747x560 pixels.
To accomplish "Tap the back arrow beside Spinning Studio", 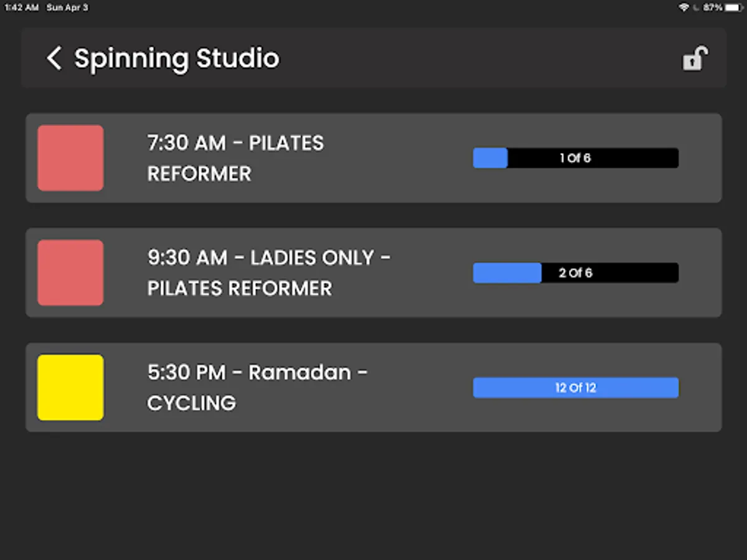I will pyautogui.click(x=54, y=58).
